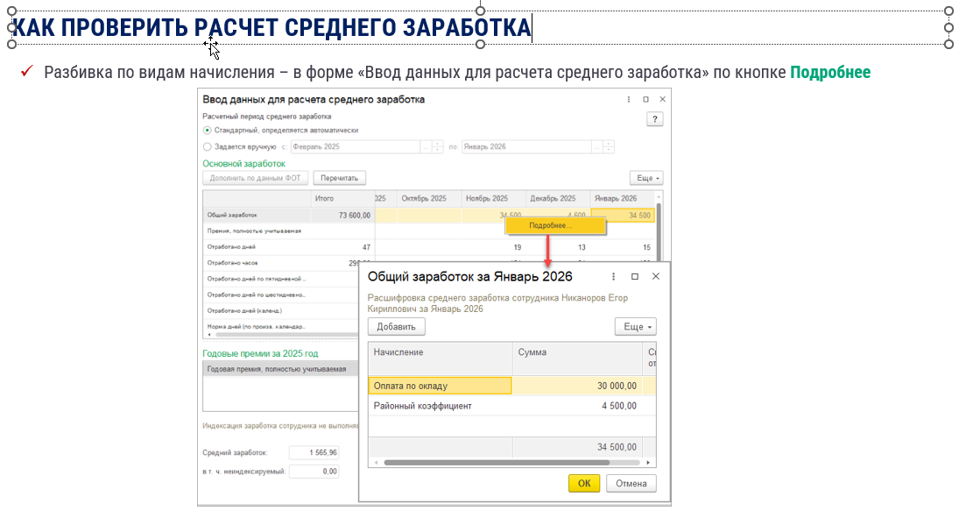Open the picker for Февраль 2025 field
980x511 pixels.
(x=426, y=147)
